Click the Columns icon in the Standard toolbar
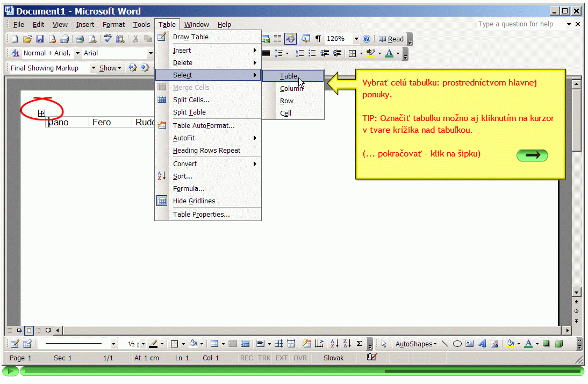Image resolution: width=588 pixels, height=384 pixels. 277,39
